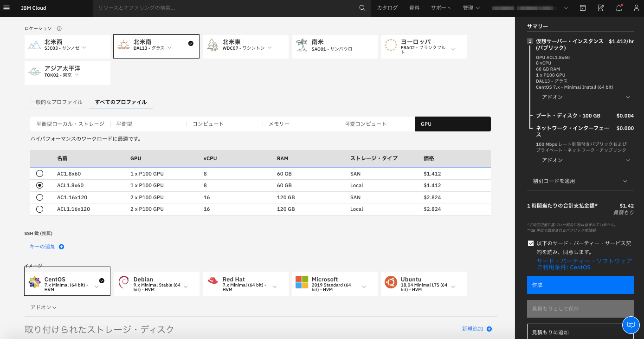Click the Europe stars circle icon
Viewport: 644px width, 339px height.
point(391,45)
